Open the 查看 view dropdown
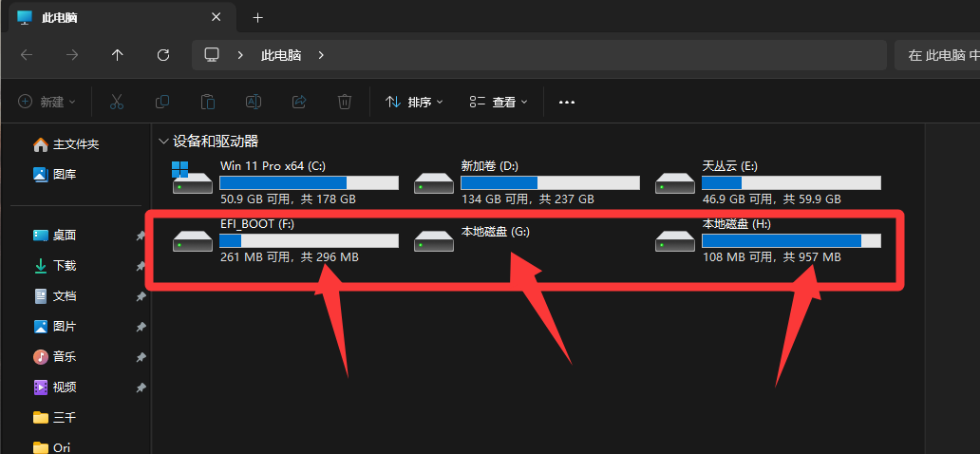The height and width of the screenshot is (454, 980). tap(499, 102)
